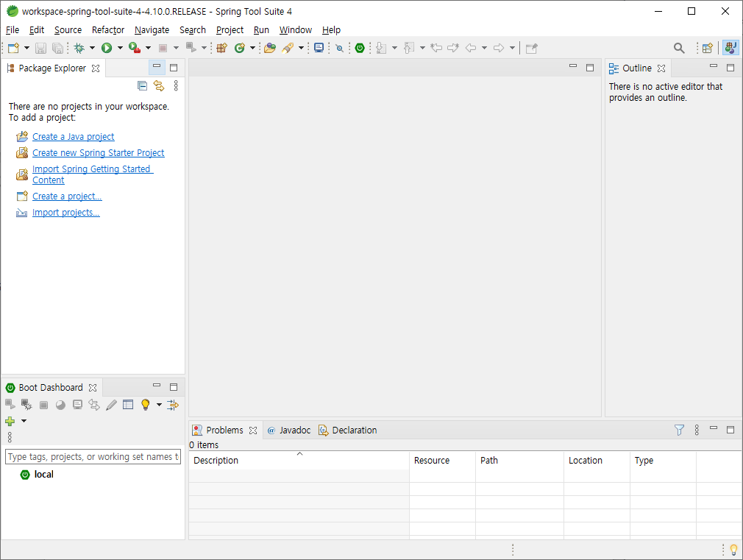
Task: Click the Open Type folder icon
Action: point(270,48)
